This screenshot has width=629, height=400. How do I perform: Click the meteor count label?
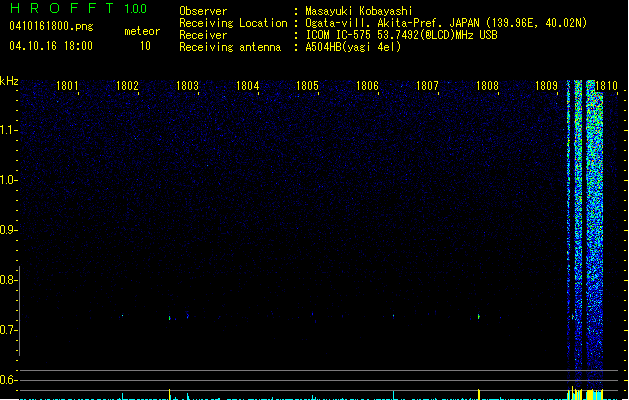142,31
